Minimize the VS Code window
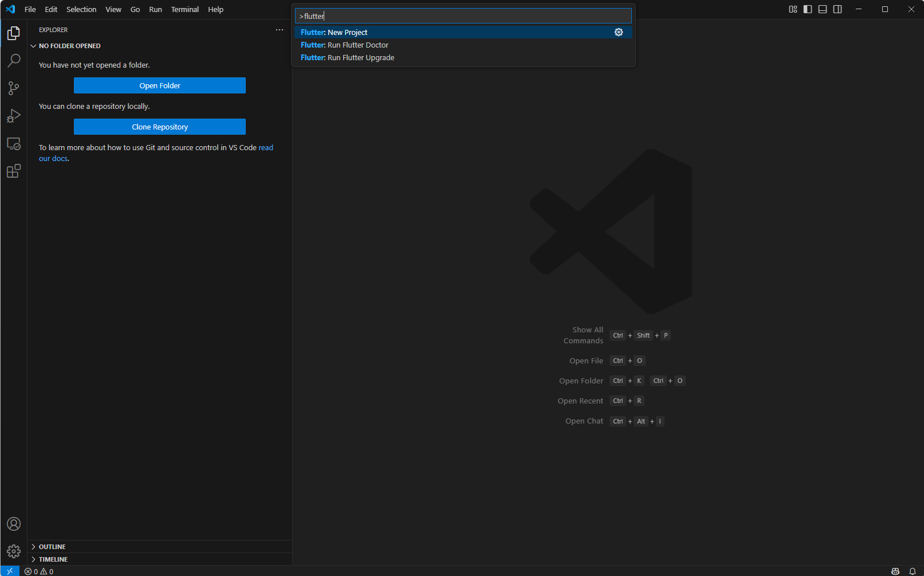The height and width of the screenshot is (576, 924). click(x=859, y=9)
